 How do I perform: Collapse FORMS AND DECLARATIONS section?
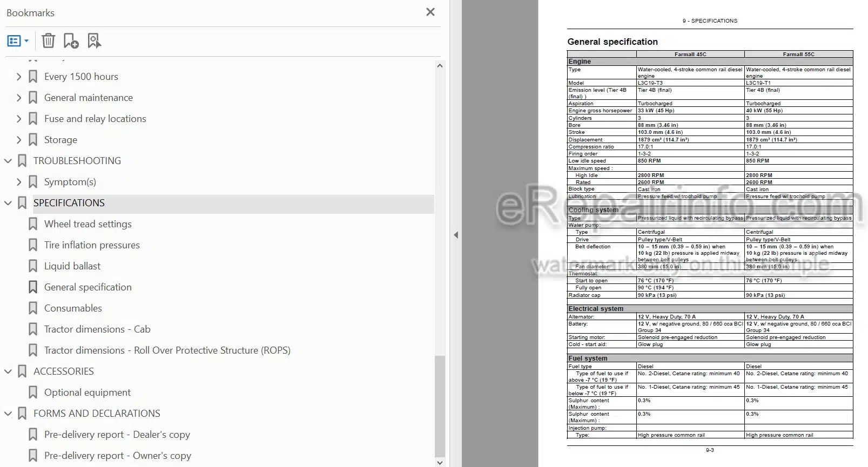(x=8, y=414)
